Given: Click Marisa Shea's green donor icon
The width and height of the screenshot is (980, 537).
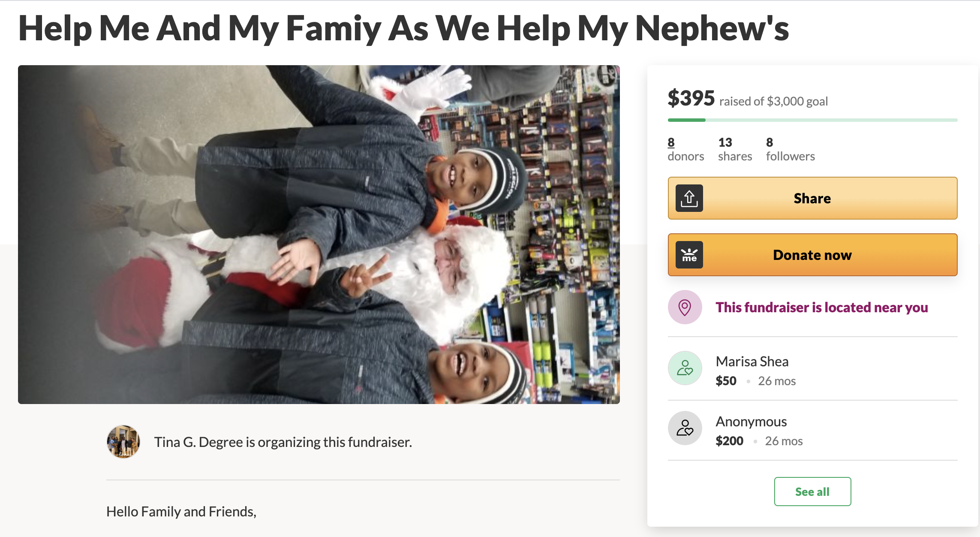Looking at the screenshot, I should tap(685, 368).
